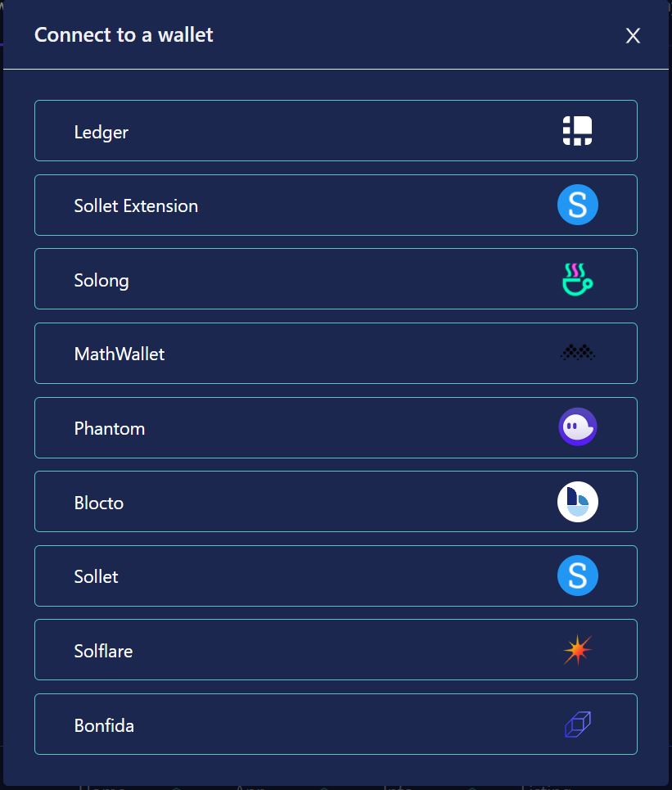
Task: Close the Connect to a wallet dialog
Action: [x=633, y=36]
